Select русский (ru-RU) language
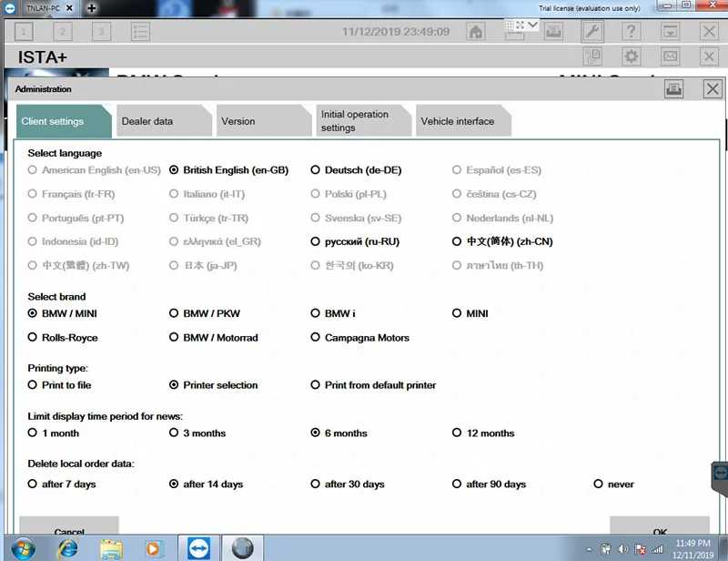 coord(355,241)
